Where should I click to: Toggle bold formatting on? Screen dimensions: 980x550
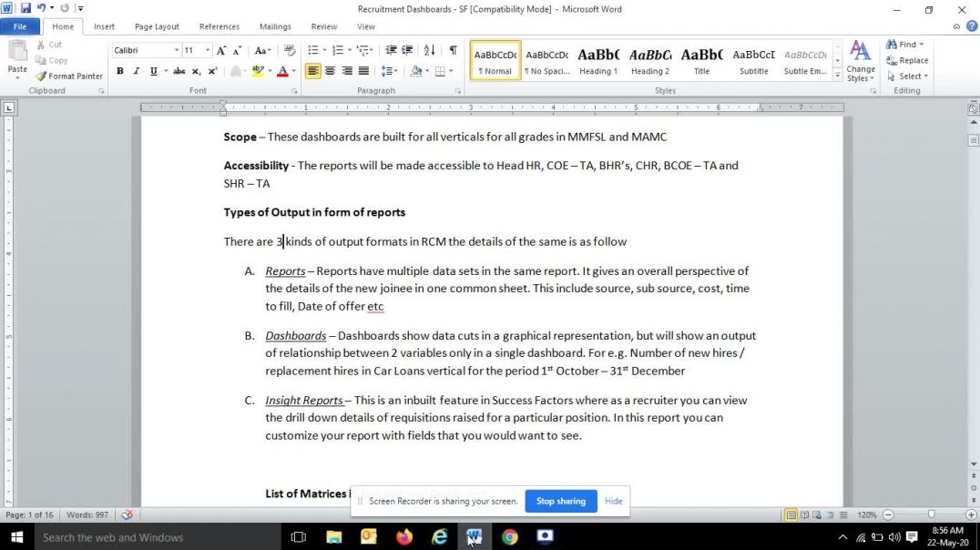point(119,71)
